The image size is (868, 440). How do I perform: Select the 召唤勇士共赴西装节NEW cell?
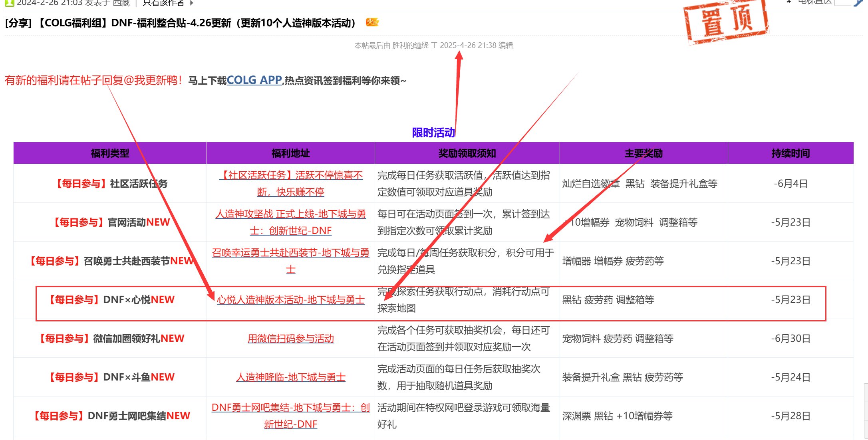[110, 261]
